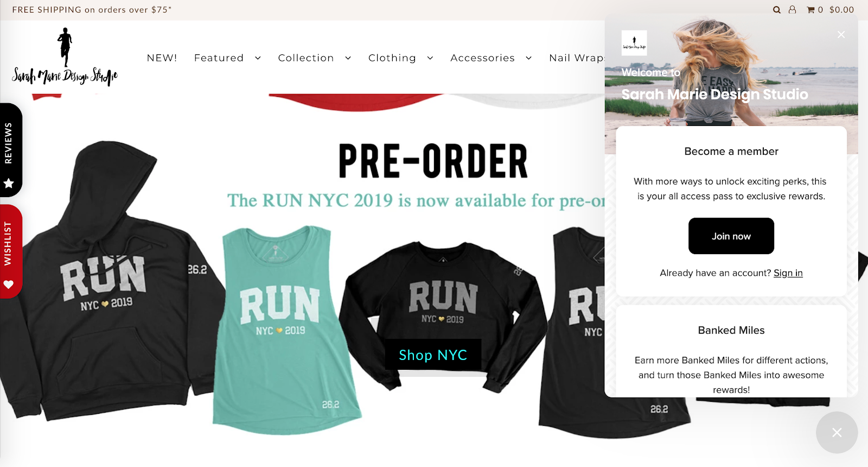The width and height of the screenshot is (868, 467).
Task: Expand the Clothing dropdown chevron
Action: point(430,58)
